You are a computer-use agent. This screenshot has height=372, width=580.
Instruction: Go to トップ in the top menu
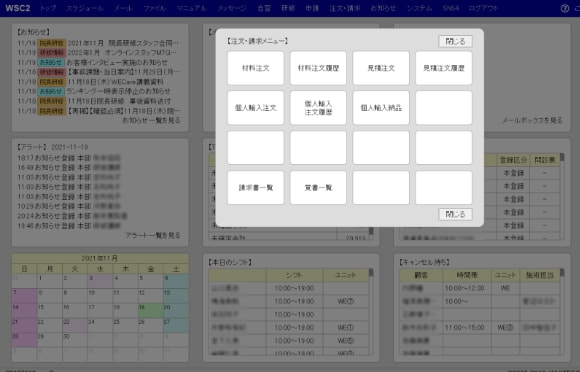48,8
